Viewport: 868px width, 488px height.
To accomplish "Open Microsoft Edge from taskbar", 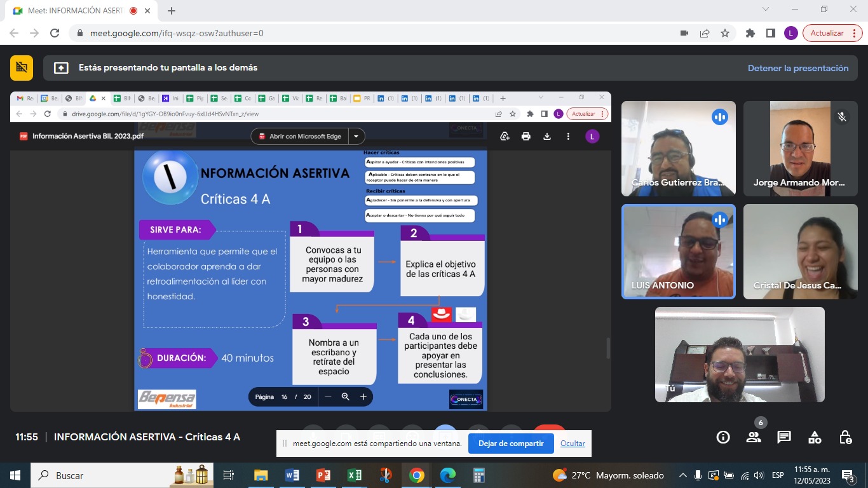I will coord(448,475).
